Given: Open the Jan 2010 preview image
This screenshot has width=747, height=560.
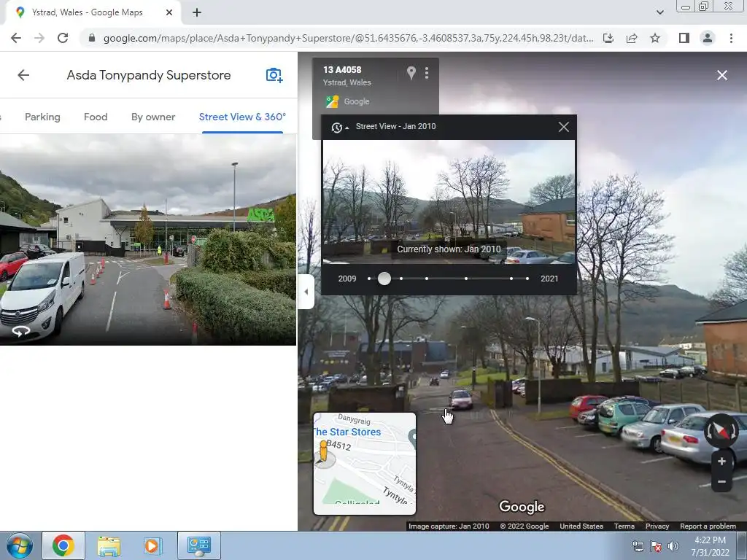Looking at the screenshot, I should click(449, 202).
